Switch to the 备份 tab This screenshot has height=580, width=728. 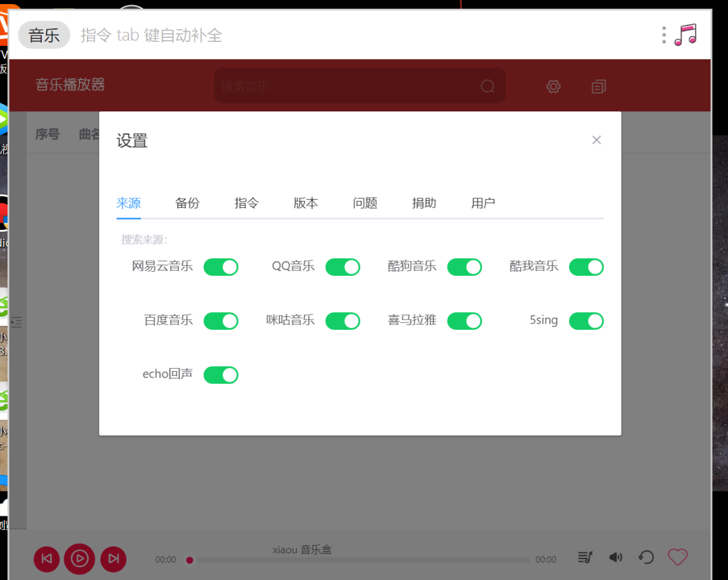point(187,203)
